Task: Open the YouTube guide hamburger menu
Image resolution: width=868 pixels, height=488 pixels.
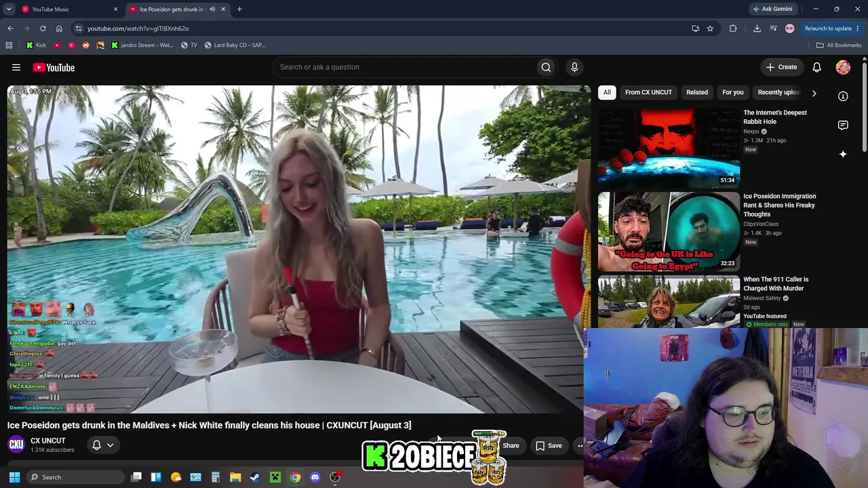Action: point(16,67)
